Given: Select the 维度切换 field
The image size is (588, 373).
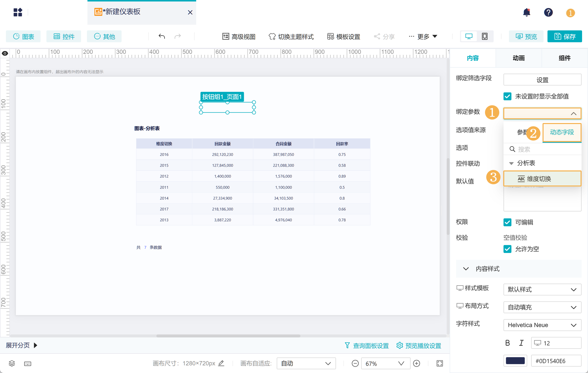Looking at the screenshot, I should point(542,179).
